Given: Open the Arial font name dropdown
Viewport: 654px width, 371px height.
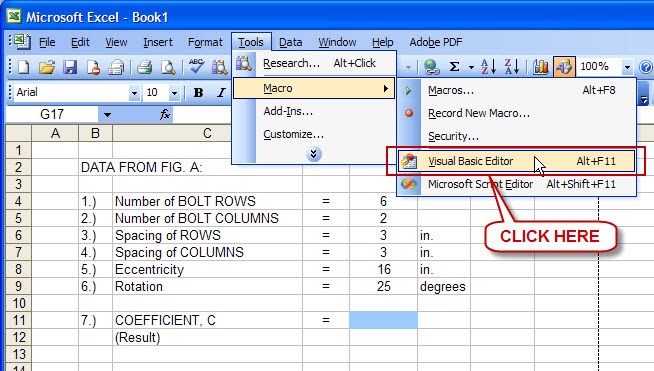Looking at the screenshot, I should (x=134, y=93).
